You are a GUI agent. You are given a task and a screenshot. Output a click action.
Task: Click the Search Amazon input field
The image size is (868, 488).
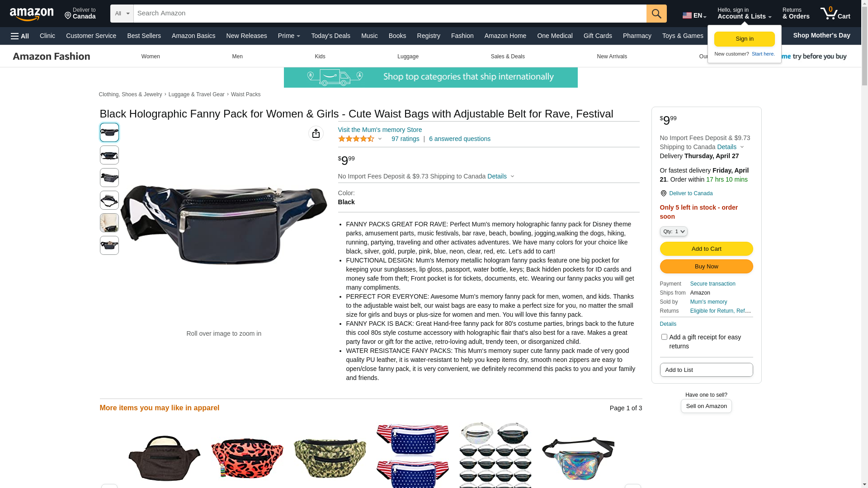coord(390,14)
